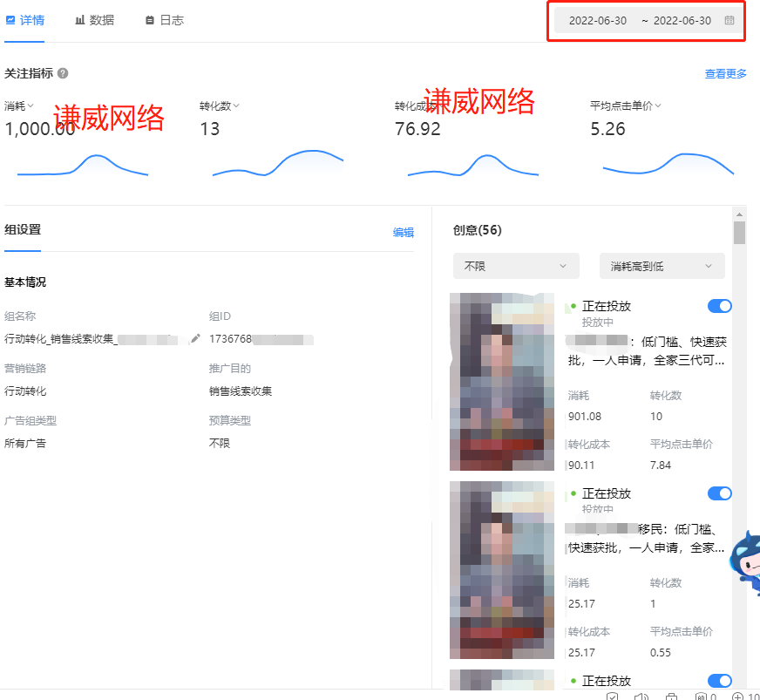Click the 7.84 平均点击单价 value
This screenshot has width=760, height=700.
[660, 465]
